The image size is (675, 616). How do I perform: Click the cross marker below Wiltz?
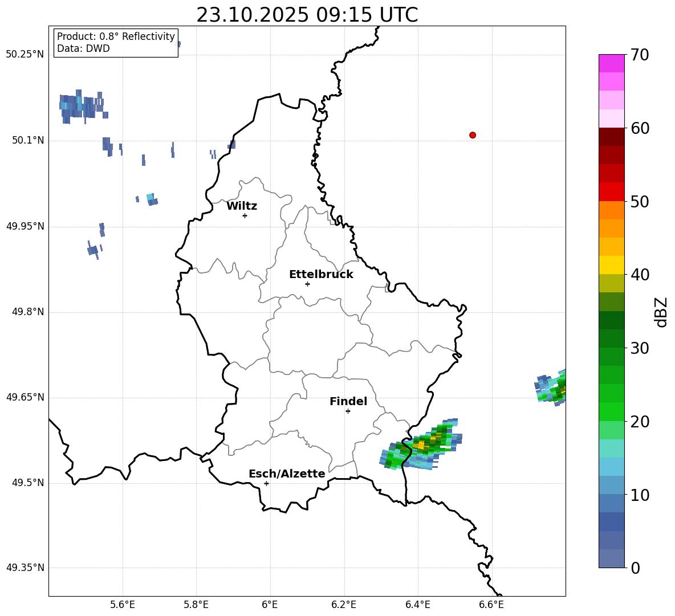click(245, 215)
